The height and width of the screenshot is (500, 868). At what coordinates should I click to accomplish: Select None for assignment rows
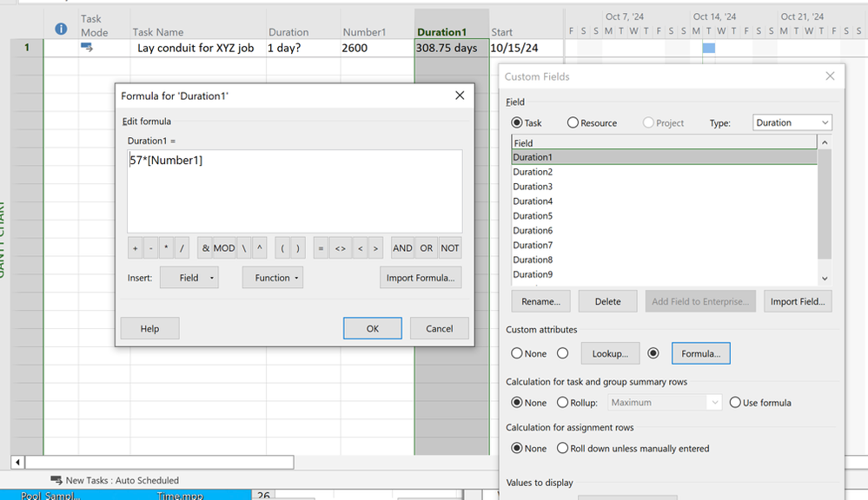(x=516, y=448)
